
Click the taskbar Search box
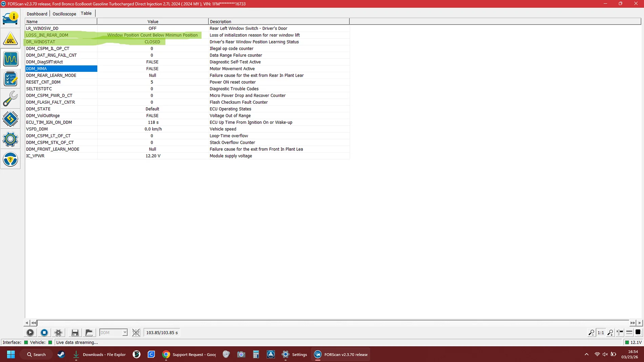tap(37, 355)
